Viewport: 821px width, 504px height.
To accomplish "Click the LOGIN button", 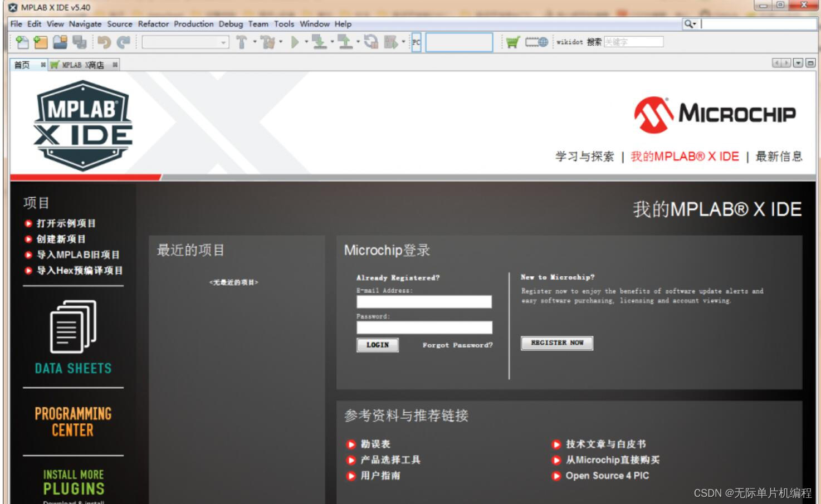I will [x=378, y=345].
